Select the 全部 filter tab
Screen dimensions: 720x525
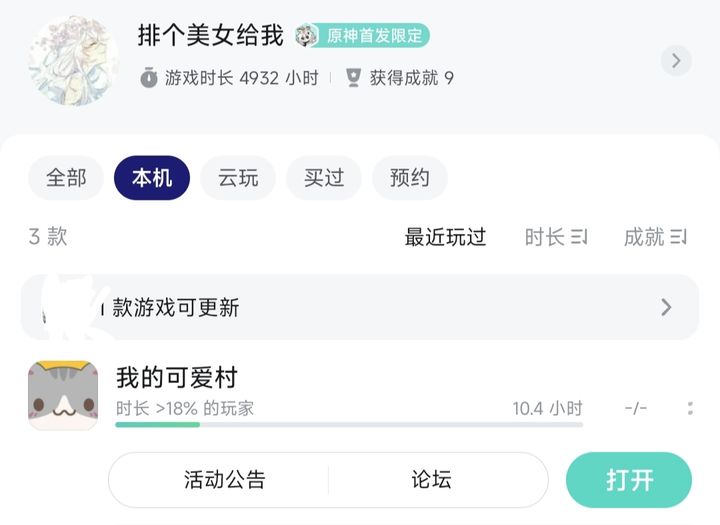point(66,178)
